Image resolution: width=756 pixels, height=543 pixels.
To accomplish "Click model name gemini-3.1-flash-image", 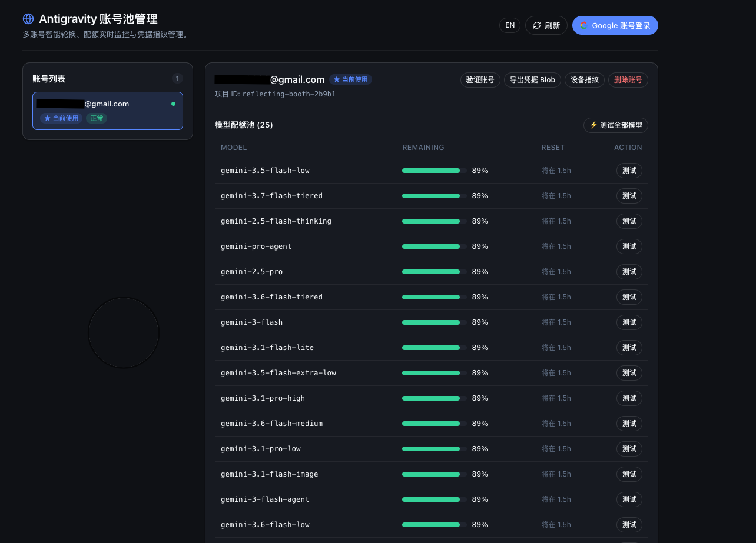I will click(270, 474).
